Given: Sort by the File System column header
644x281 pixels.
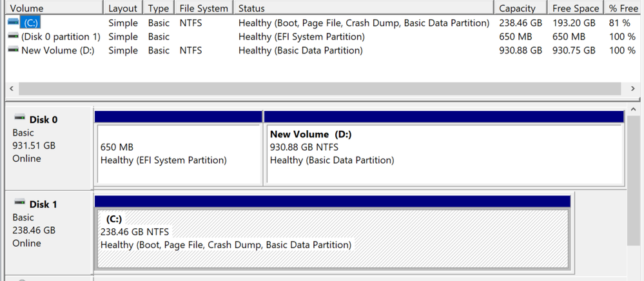Looking at the screenshot, I should (x=204, y=8).
